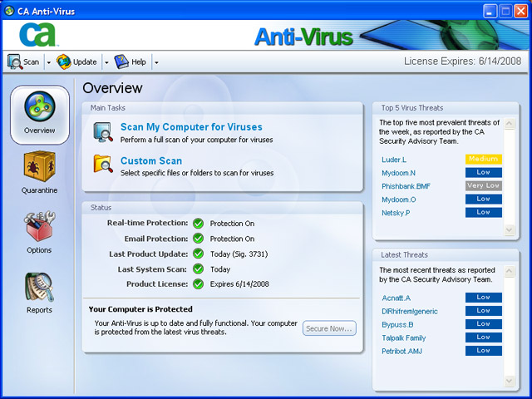
Task: Click the Low badge beside Mydoom.N
Action: (484, 172)
